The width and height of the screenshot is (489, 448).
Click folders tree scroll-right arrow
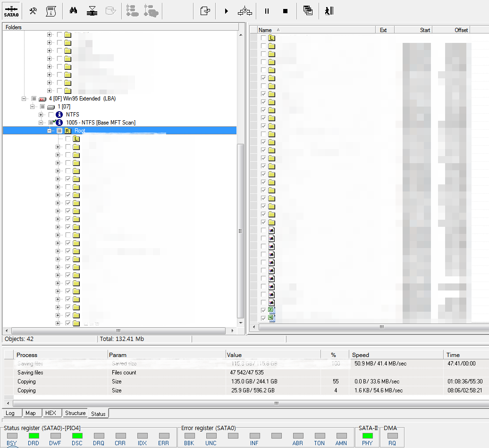232,331
